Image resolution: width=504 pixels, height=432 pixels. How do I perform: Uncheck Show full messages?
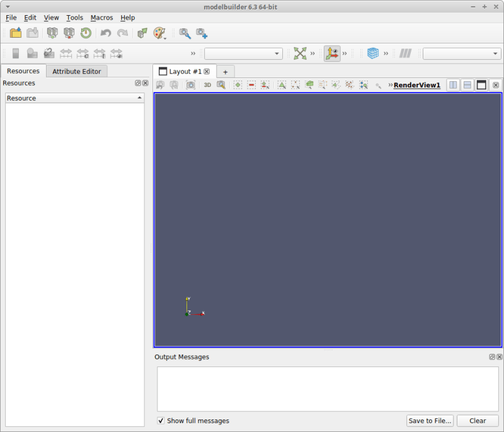click(161, 421)
